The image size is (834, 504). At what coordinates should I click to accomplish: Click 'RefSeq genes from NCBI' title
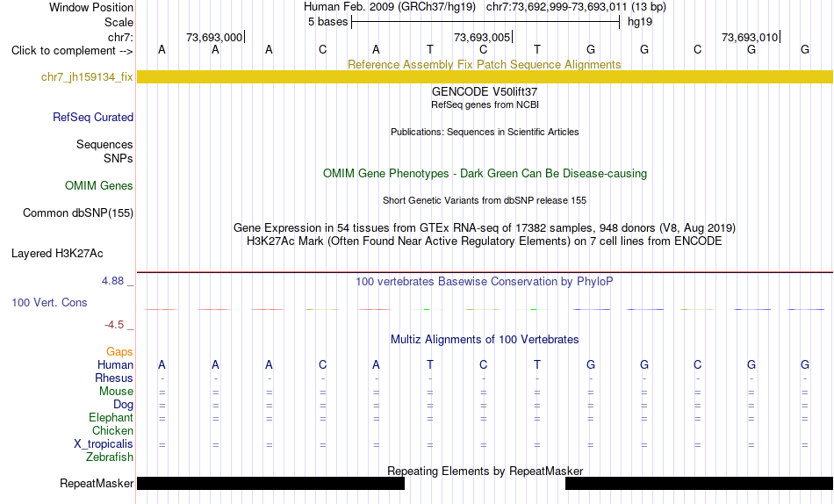point(485,104)
